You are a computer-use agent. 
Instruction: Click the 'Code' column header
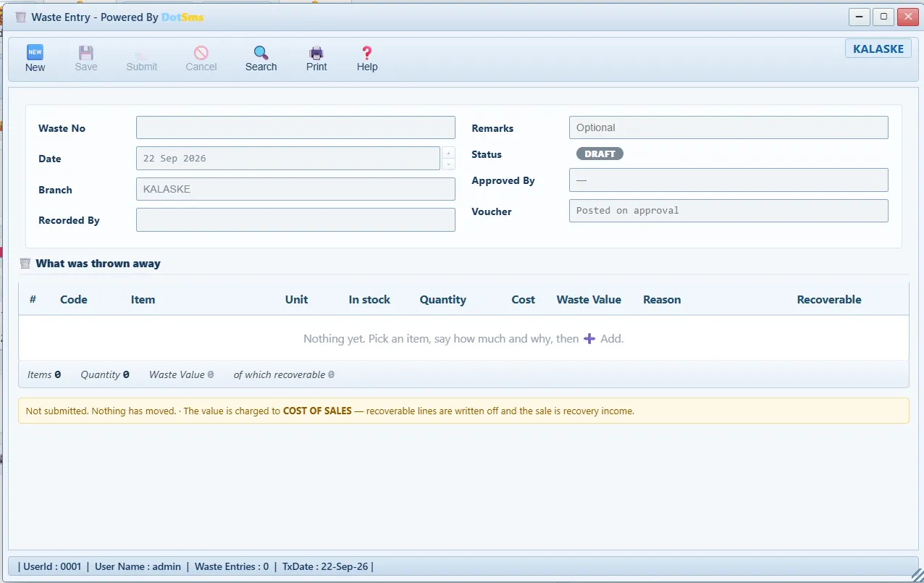(x=74, y=300)
